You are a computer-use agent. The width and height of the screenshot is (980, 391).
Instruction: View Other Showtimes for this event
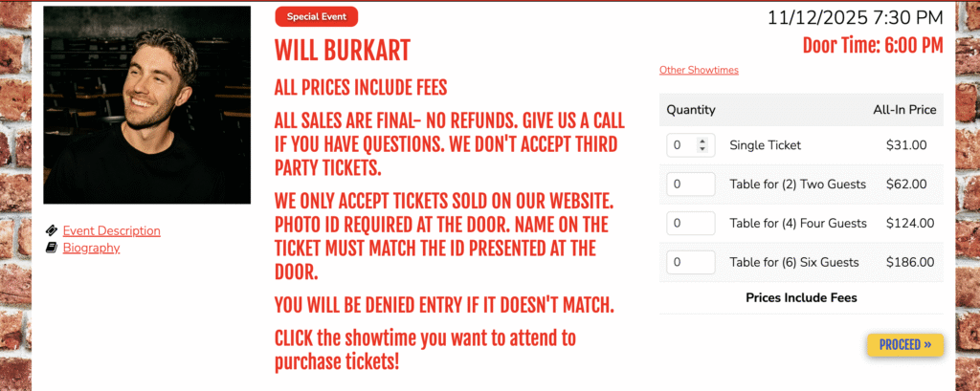[699, 70]
